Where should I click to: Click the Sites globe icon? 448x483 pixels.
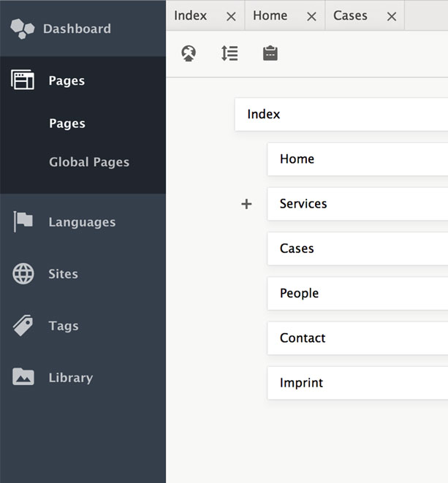(x=23, y=274)
